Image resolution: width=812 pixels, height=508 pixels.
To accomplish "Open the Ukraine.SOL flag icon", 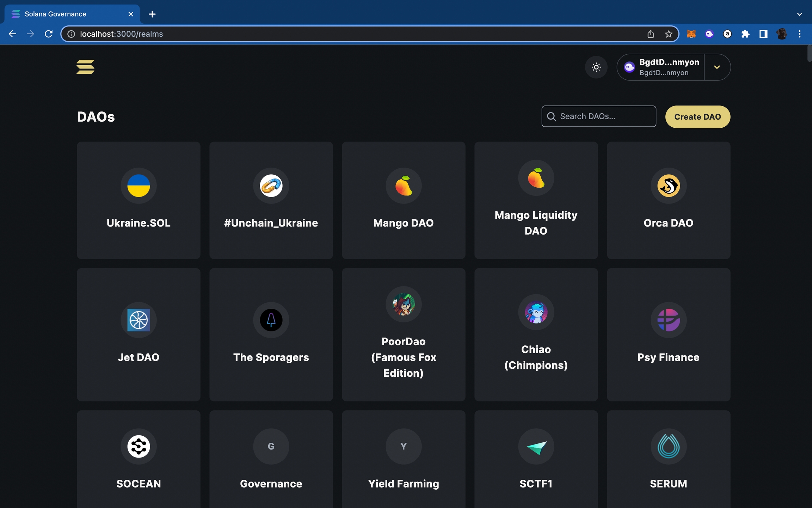I will (x=139, y=186).
